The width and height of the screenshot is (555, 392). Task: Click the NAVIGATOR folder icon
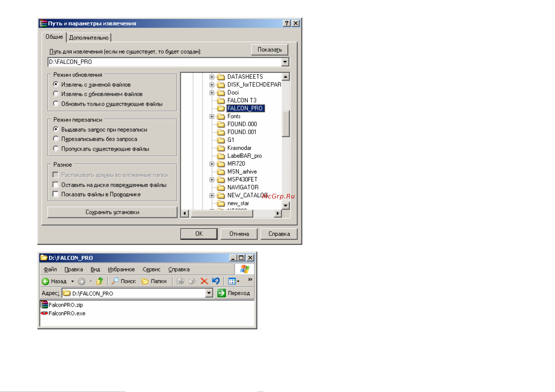point(221,187)
